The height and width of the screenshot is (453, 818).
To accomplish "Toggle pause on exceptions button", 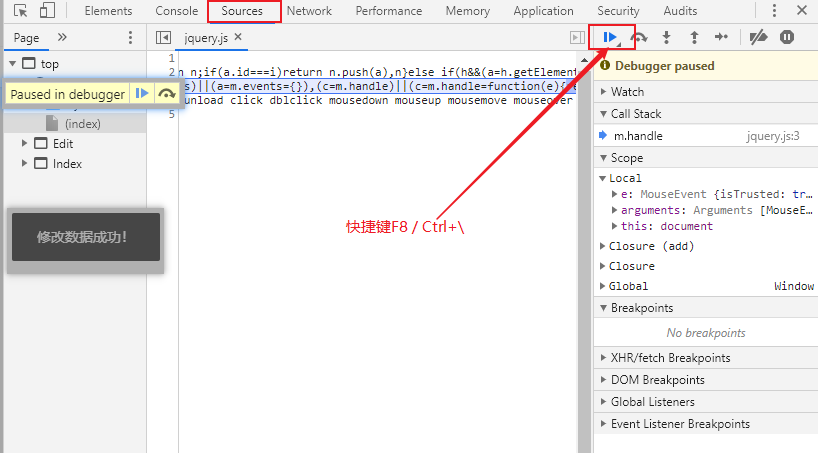I will click(787, 37).
